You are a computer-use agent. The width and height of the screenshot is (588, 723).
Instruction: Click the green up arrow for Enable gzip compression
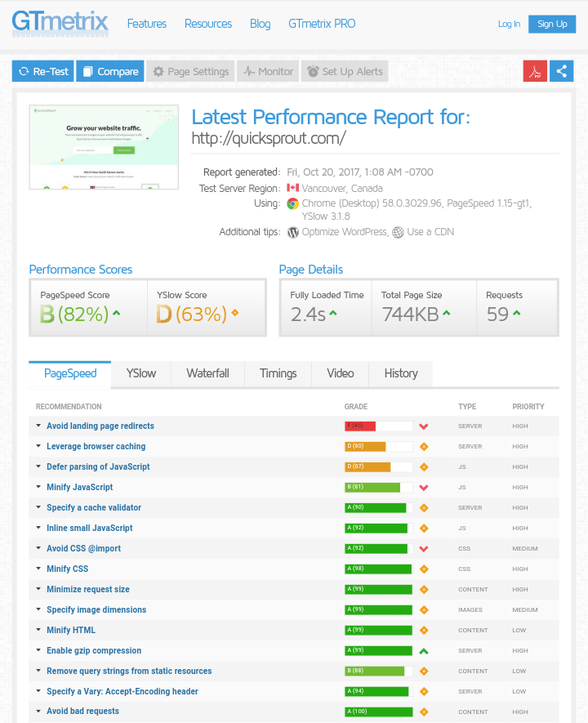(x=424, y=651)
